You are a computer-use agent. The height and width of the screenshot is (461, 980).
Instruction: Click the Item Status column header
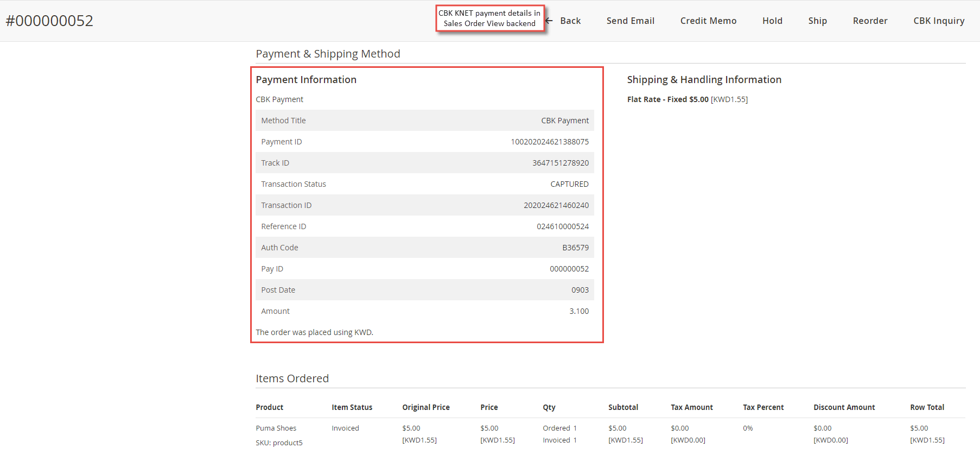352,407
